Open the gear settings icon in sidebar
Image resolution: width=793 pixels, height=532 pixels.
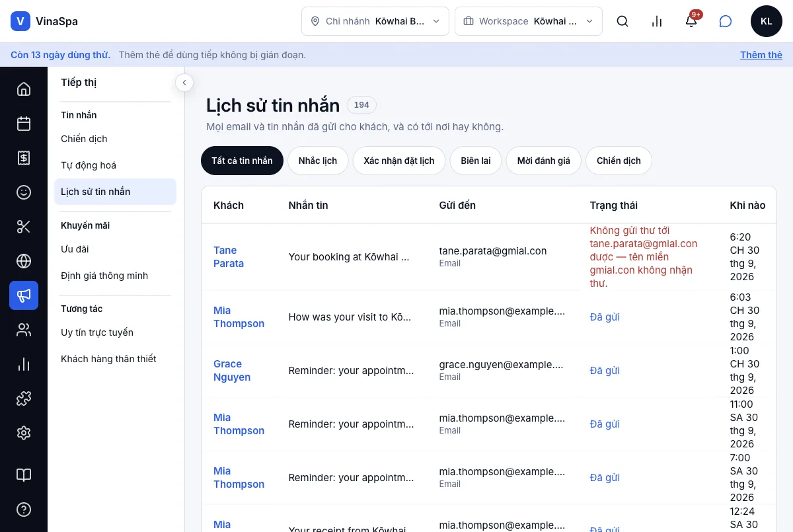tap(24, 433)
